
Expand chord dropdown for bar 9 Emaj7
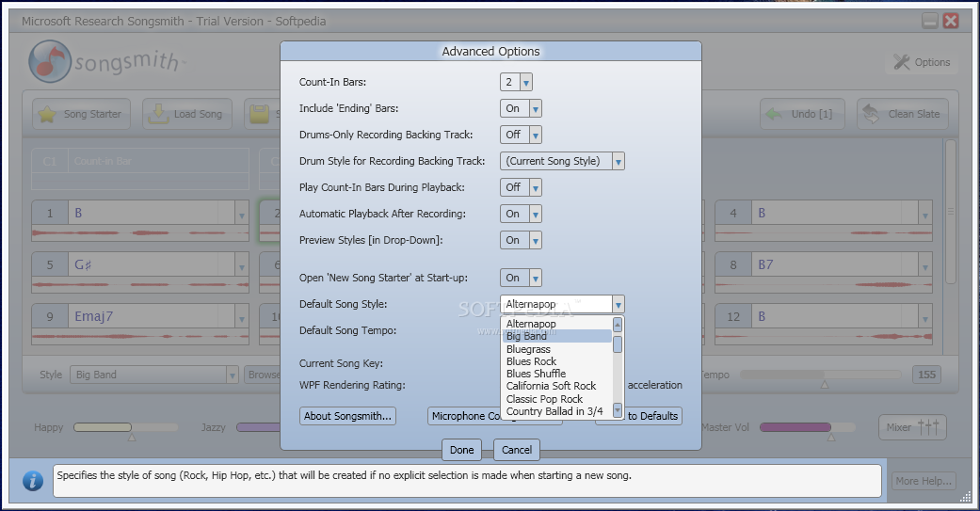pos(241,318)
